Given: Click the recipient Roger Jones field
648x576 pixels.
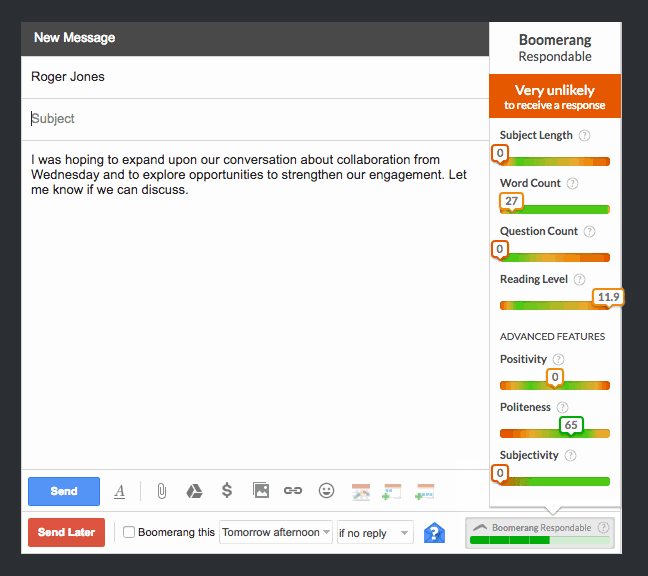Looking at the screenshot, I should pyautogui.click(x=255, y=77).
